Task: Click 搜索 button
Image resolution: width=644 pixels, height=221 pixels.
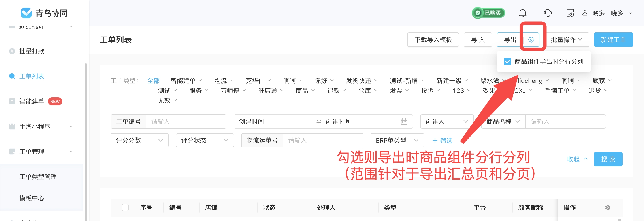Action: tap(608, 159)
